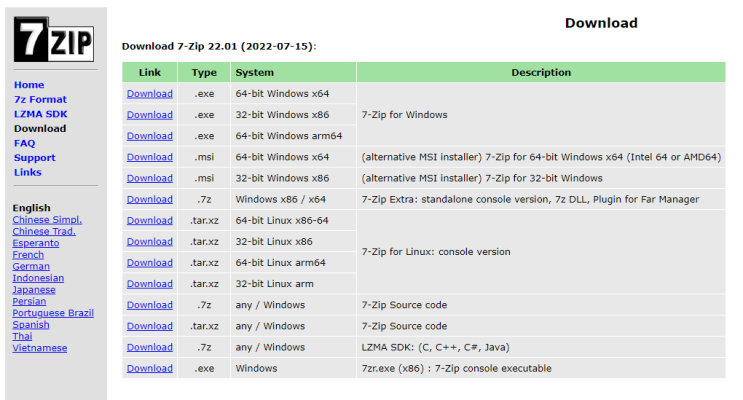Open the Home navigation link
The image size is (743, 400).
pyautogui.click(x=29, y=85)
